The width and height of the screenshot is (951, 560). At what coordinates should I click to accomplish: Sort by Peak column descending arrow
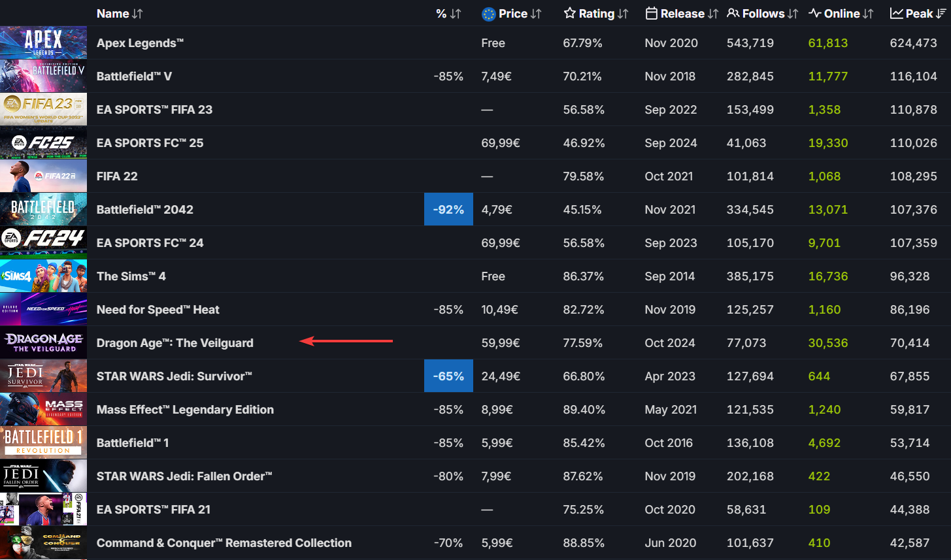tap(940, 14)
